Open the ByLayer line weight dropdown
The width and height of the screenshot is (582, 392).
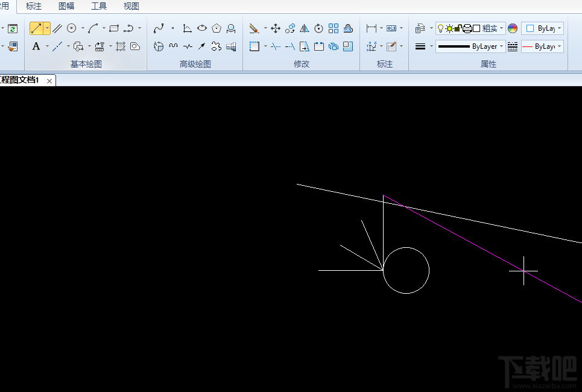click(x=470, y=46)
